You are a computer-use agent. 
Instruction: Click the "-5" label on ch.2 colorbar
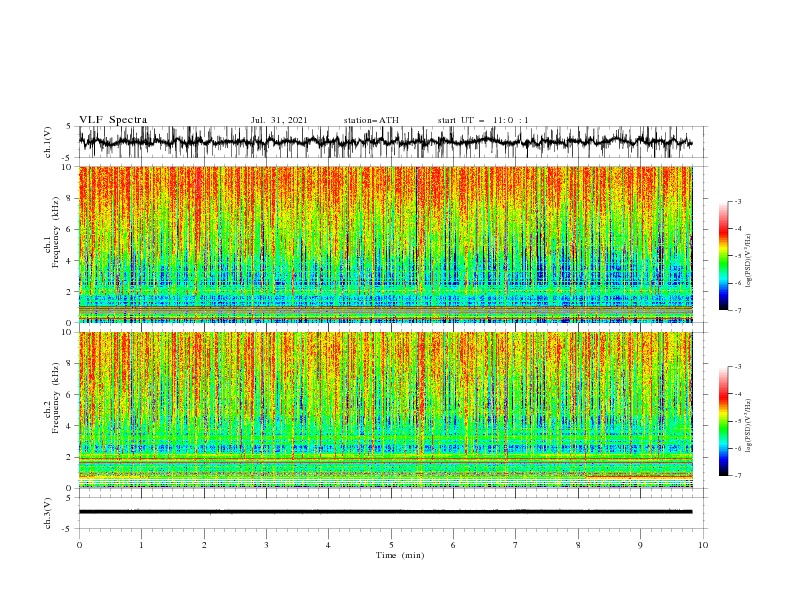(x=737, y=421)
